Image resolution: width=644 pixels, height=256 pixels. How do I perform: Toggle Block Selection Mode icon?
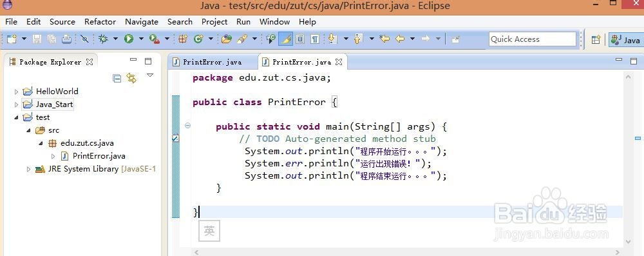pos(300,39)
